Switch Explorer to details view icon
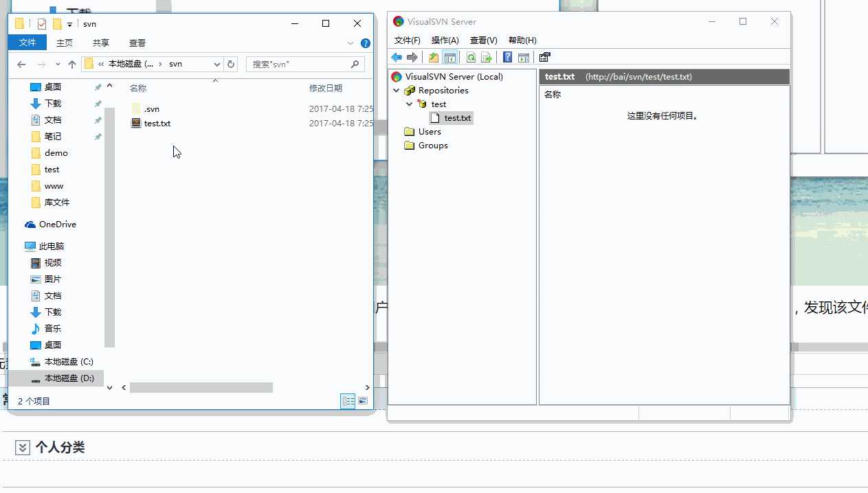This screenshot has width=868, height=493. 348,401
